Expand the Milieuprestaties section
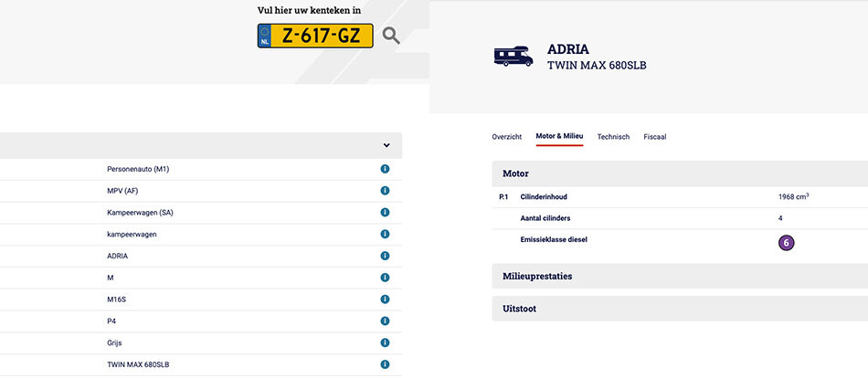 pyautogui.click(x=679, y=276)
